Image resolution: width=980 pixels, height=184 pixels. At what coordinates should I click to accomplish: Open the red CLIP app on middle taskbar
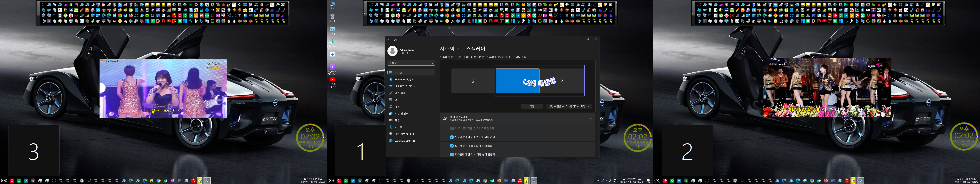click(x=520, y=181)
